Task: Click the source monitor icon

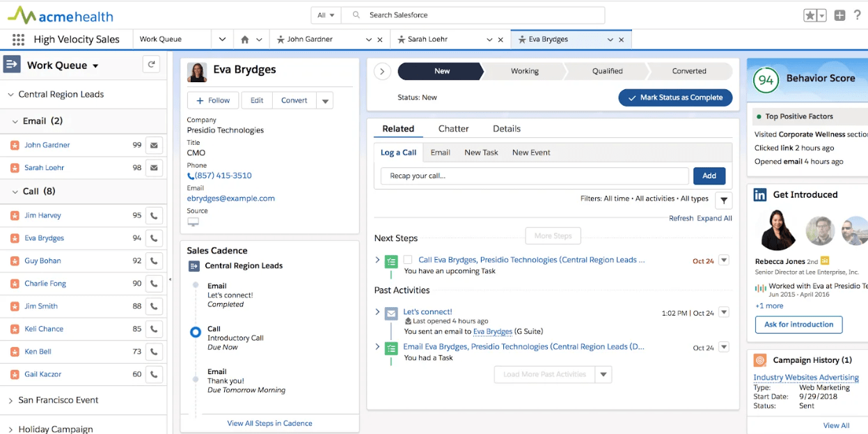Action: pos(193,222)
